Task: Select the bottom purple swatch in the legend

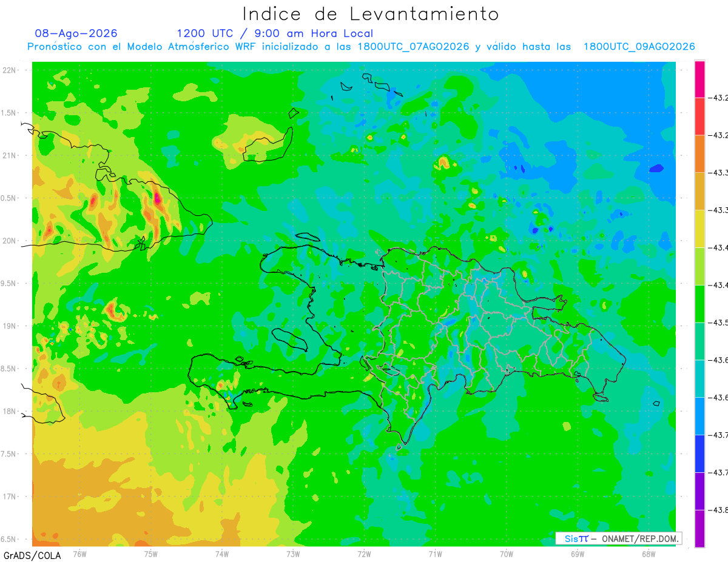Action: (699, 529)
